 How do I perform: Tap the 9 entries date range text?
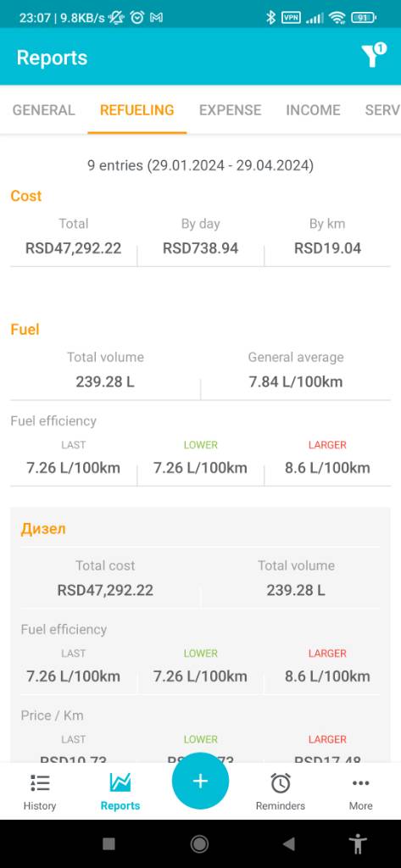[x=200, y=165]
